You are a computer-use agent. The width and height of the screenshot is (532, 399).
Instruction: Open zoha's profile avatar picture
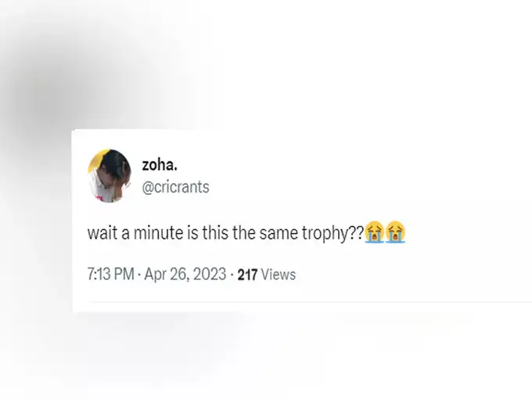click(x=110, y=176)
